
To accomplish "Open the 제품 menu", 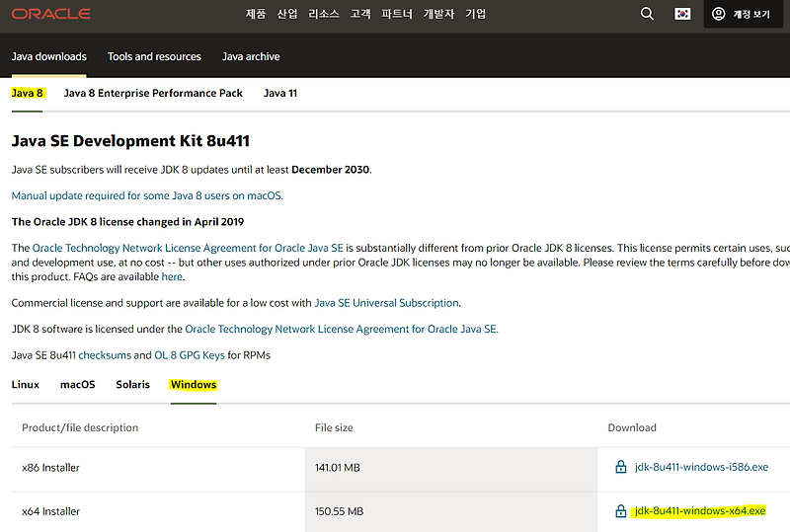I will pyautogui.click(x=256, y=14).
